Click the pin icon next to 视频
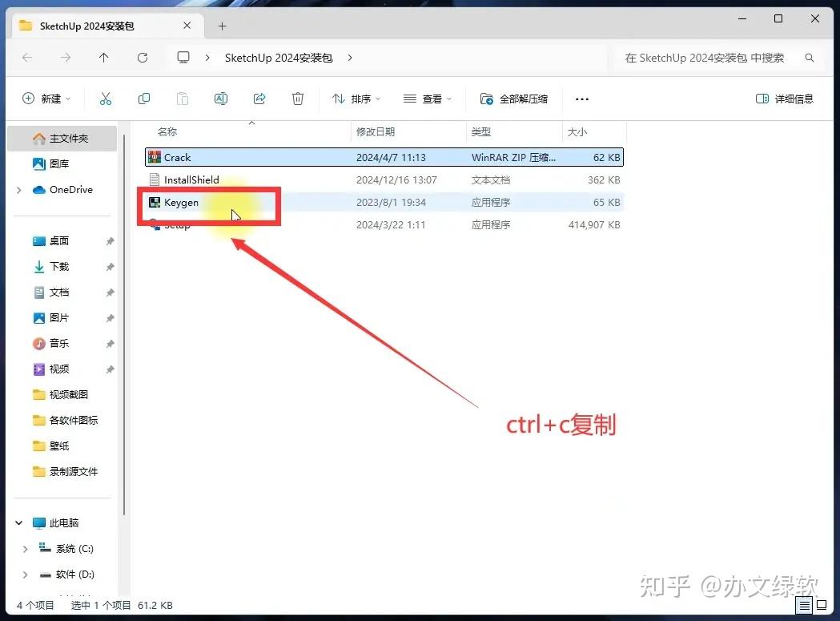Screen dimensions: 840x621 tap(110, 369)
